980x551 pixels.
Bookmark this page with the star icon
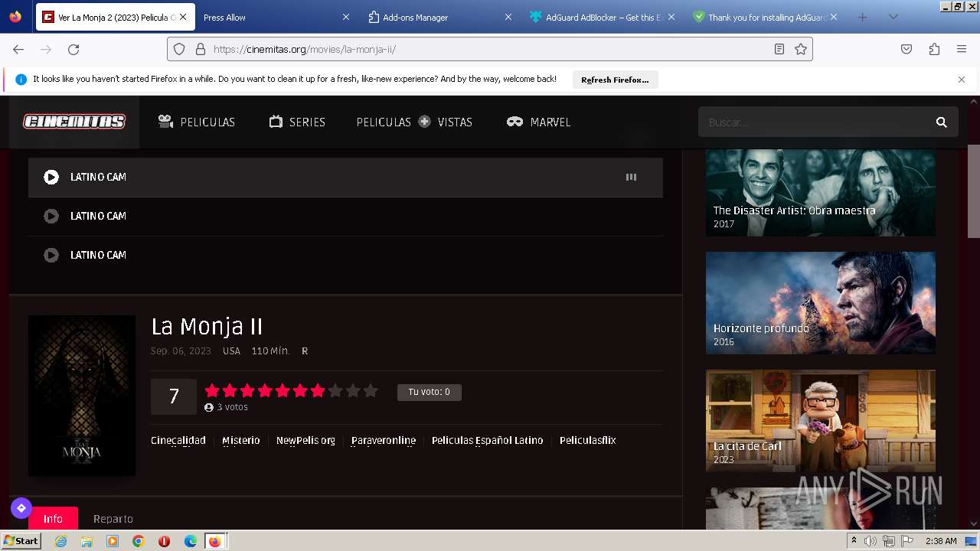tap(801, 49)
